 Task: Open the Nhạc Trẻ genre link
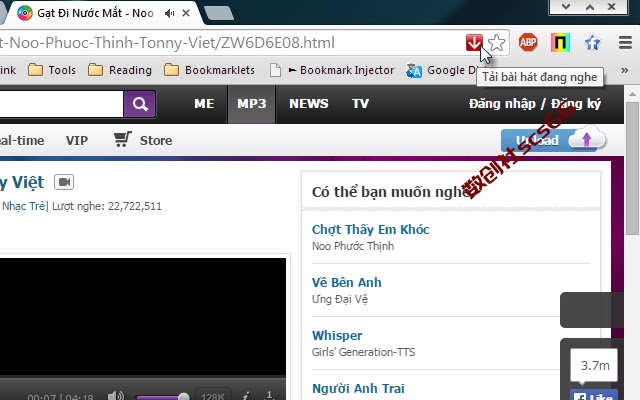tap(24, 206)
